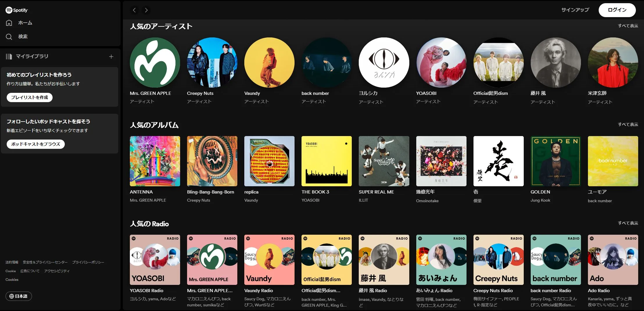Click YOASOBI artist name under THE BOOK 3

click(x=311, y=200)
